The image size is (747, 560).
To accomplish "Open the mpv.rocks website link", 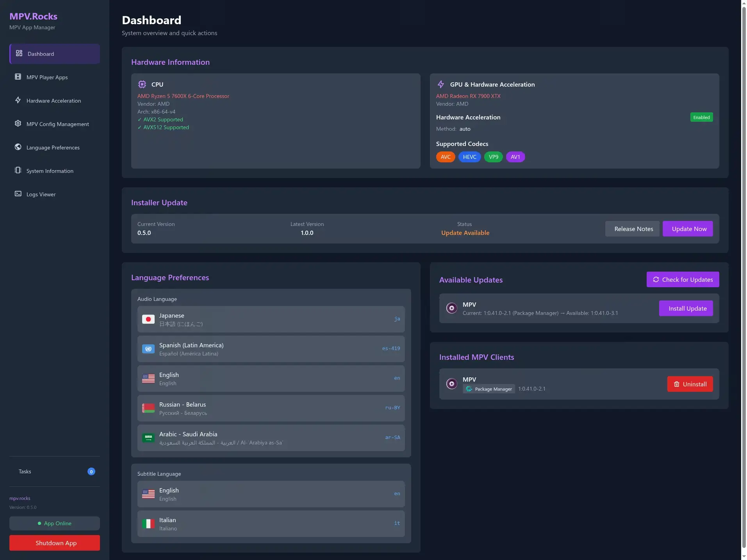I will [x=20, y=498].
